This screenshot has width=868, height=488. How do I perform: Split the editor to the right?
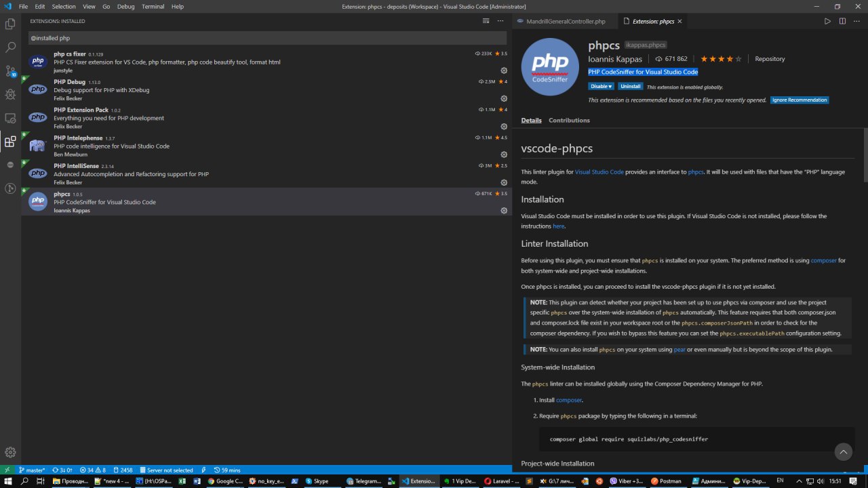click(x=842, y=21)
